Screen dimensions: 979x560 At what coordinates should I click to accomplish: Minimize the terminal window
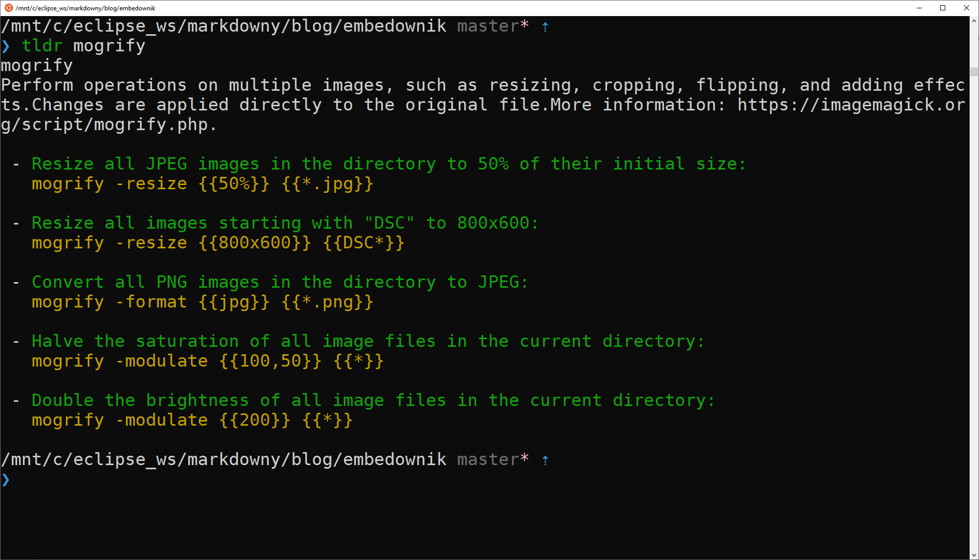919,8
